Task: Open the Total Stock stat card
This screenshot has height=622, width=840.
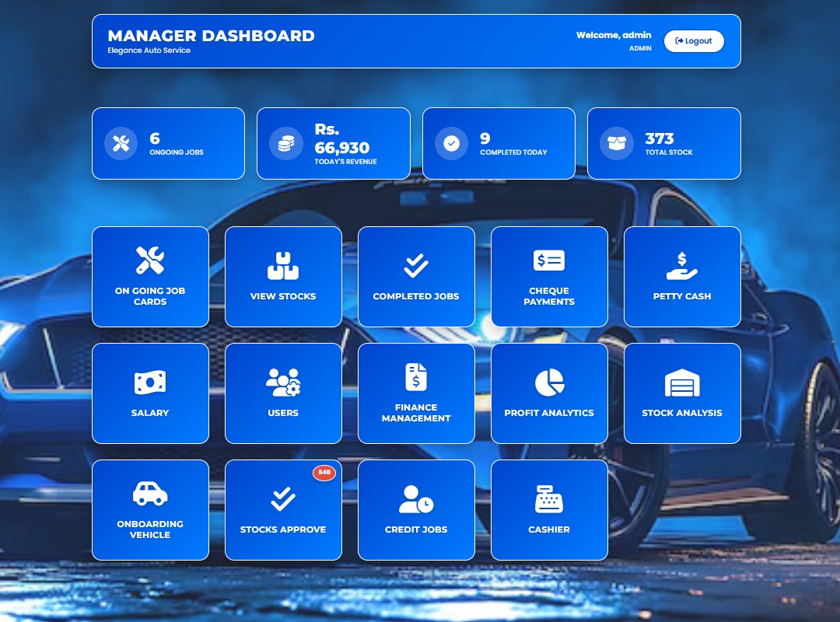Action: click(x=663, y=144)
